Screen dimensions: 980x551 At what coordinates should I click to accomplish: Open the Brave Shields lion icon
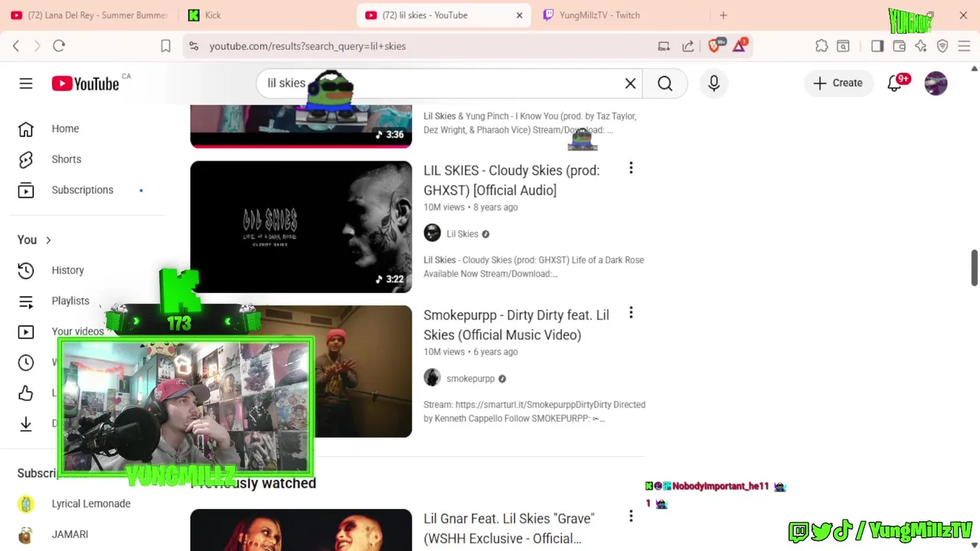point(714,46)
